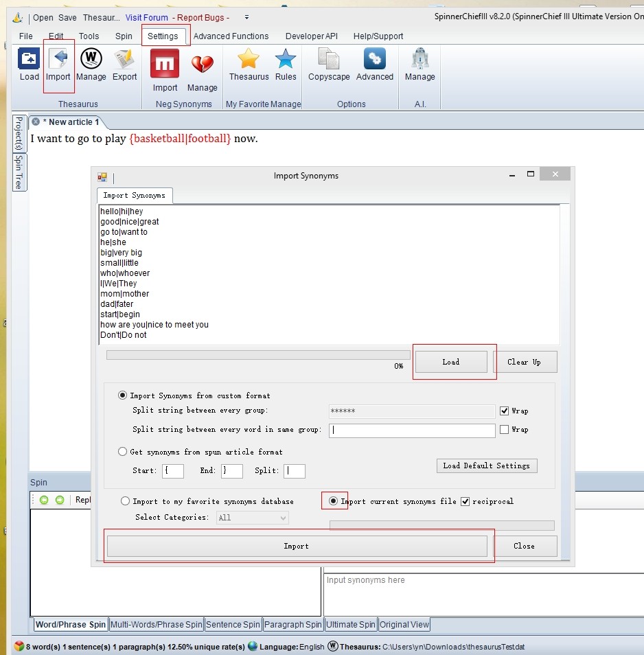Expand the Select Categories dropdown
The width and height of the screenshot is (644, 655).
[x=253, y=518]
